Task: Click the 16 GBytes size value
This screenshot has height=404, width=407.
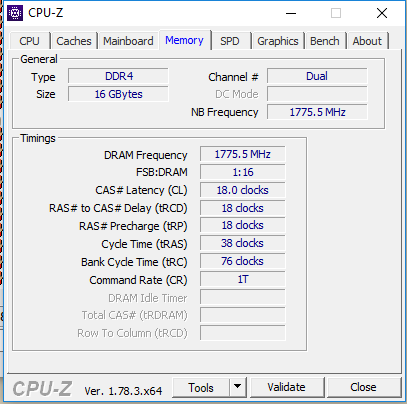Action: pos(118,94)
